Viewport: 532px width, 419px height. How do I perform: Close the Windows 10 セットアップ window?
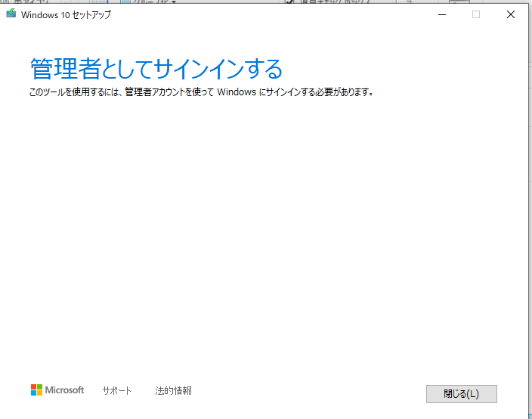coord(511,14)
